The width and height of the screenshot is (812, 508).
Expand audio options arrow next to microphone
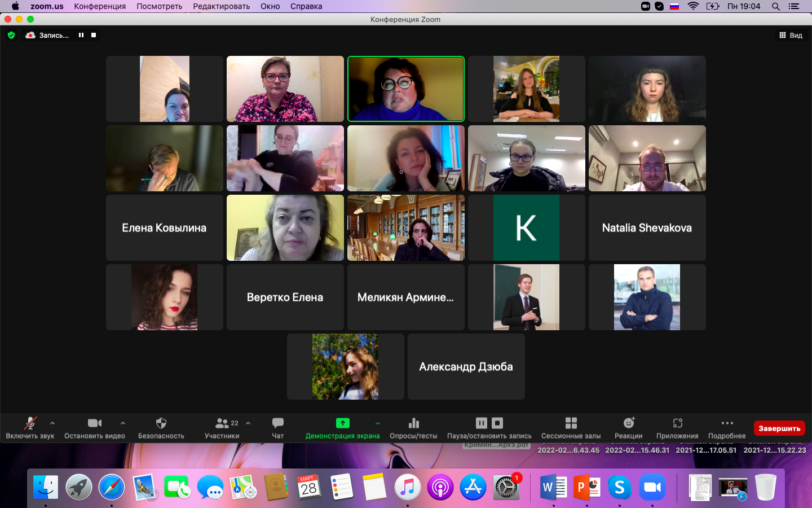coord(52,423)
